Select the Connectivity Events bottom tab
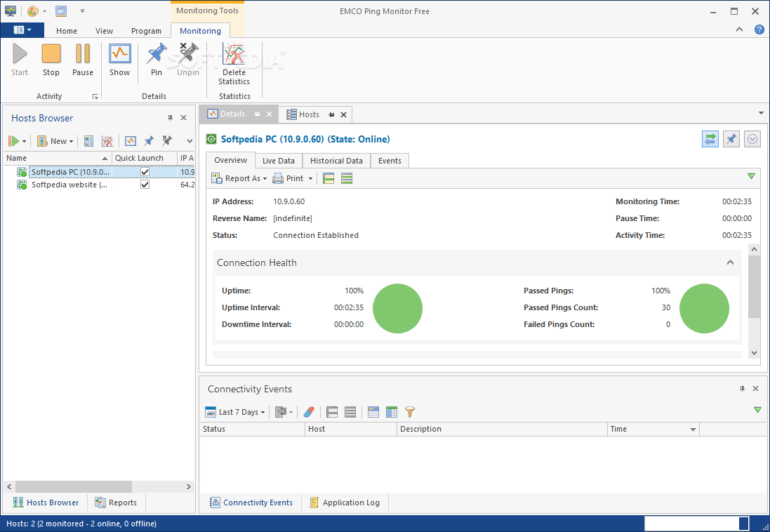This screenshot has height=532, width=770. [251, 503]
